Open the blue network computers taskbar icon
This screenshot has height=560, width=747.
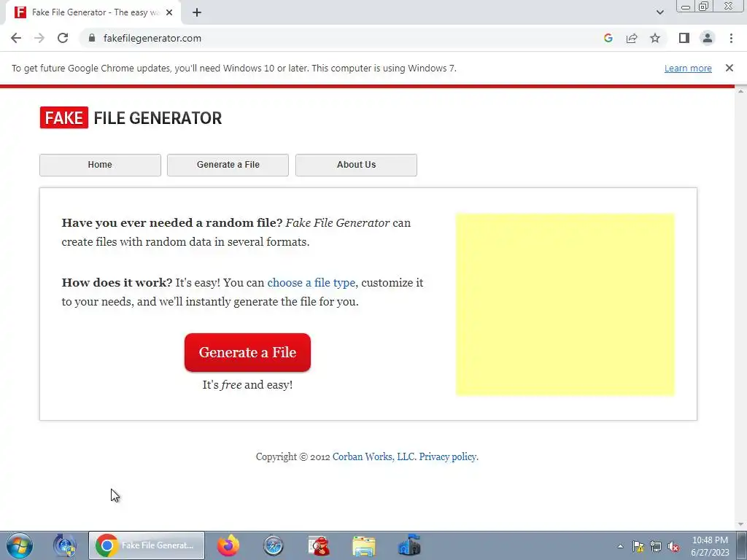point(409,545)
